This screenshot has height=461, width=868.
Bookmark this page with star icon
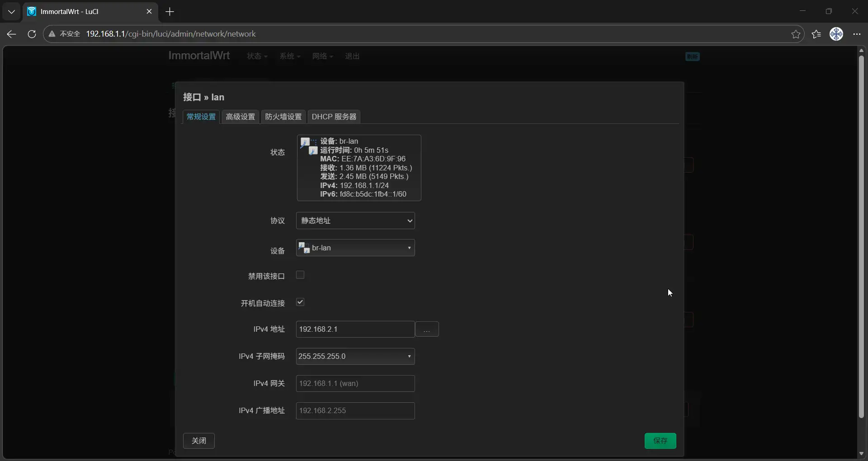pyautogui.click(x=796, y=34)
